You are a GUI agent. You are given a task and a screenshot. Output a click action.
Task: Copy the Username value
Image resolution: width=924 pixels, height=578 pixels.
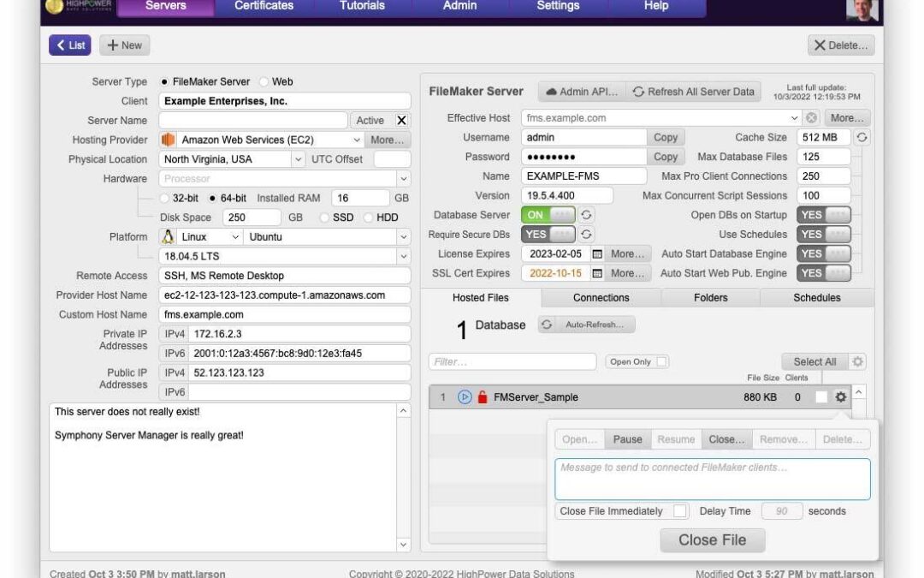point(666,137)
